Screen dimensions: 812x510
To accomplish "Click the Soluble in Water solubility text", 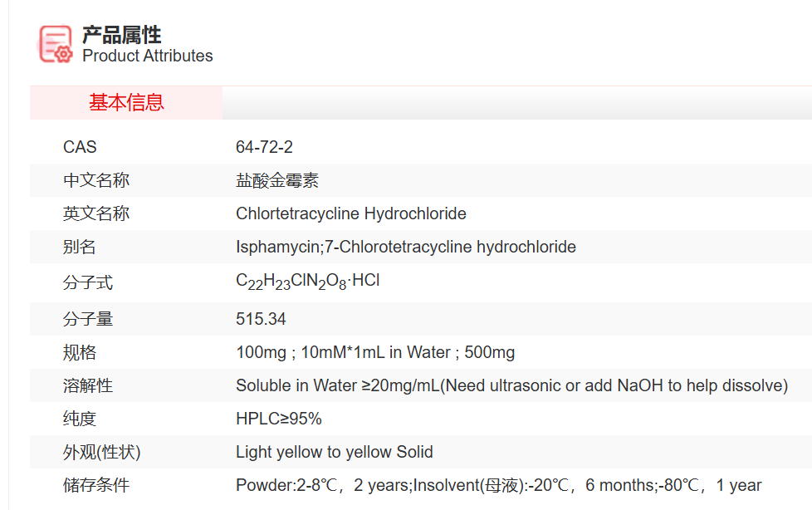I will tap(511, 385).
